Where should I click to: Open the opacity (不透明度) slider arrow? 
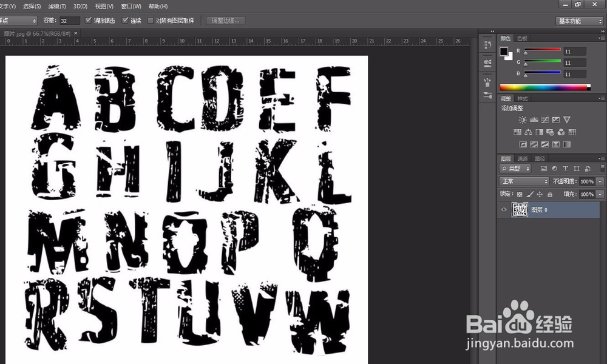600,181
